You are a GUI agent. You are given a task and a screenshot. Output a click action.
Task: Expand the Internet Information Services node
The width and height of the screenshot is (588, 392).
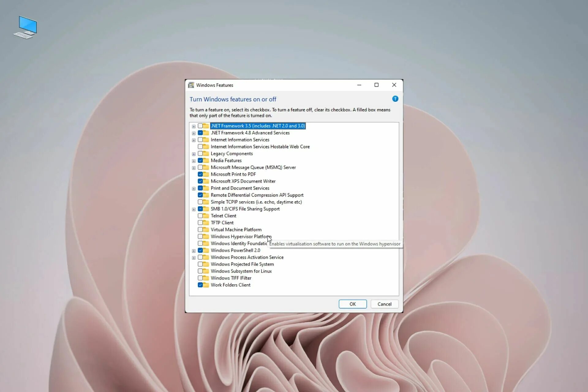pyautogui.click(x=194, y=140)
